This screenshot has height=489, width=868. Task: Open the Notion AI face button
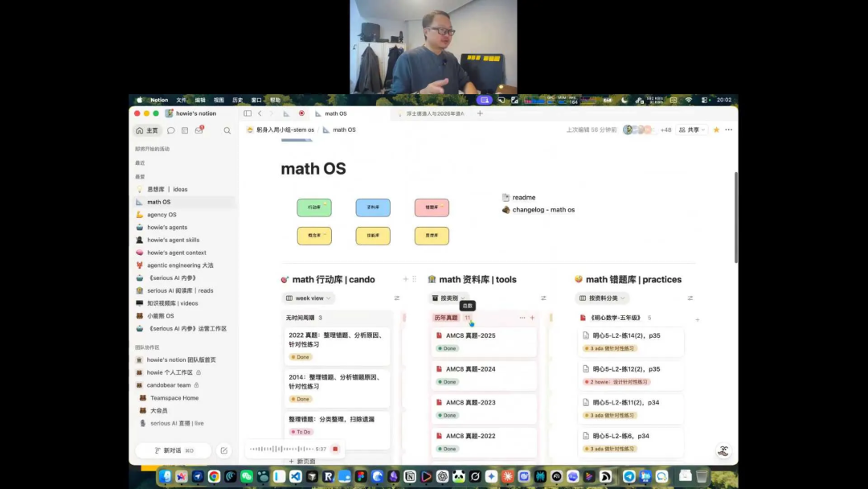(x=723, y=450)
